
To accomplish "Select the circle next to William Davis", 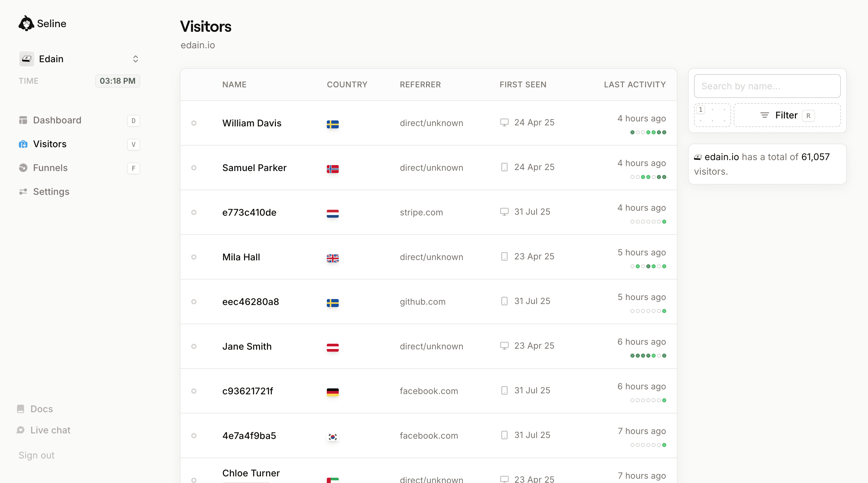I will coord(194,123).
